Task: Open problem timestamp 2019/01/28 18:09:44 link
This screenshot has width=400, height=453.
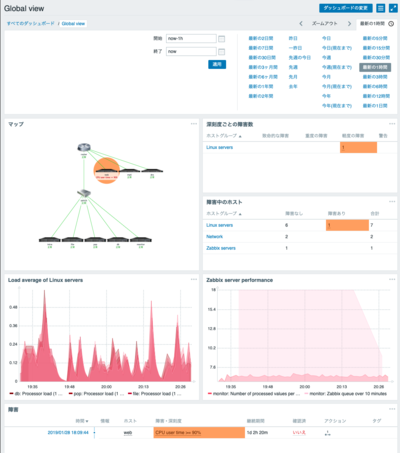Action: 68,433
